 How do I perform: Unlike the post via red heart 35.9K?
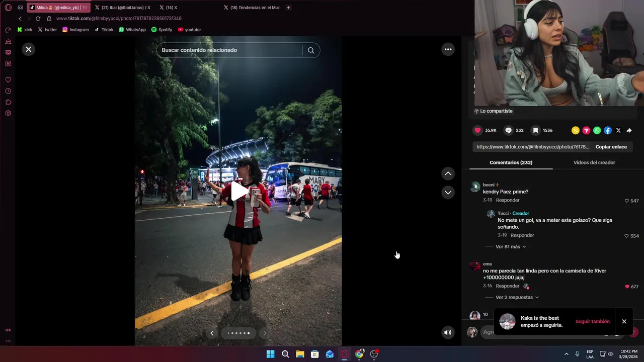pos(477,130)
